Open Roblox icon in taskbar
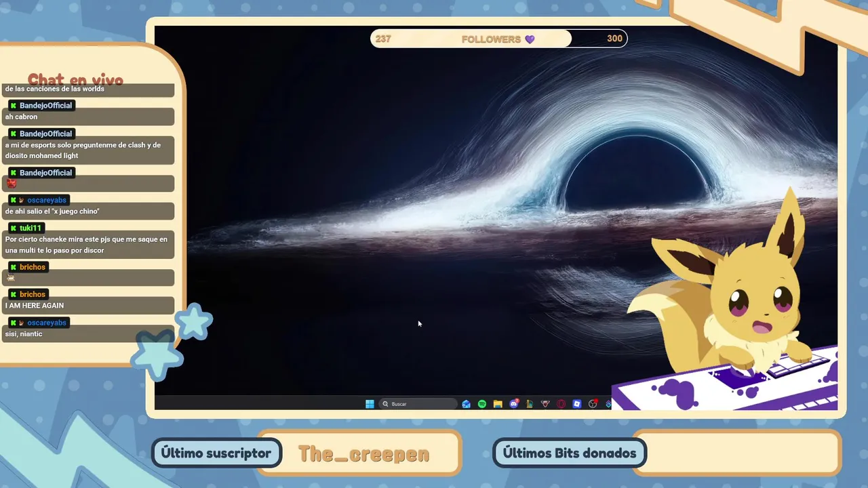This screenshot has height=488, width=868. (x=577, y=404)
